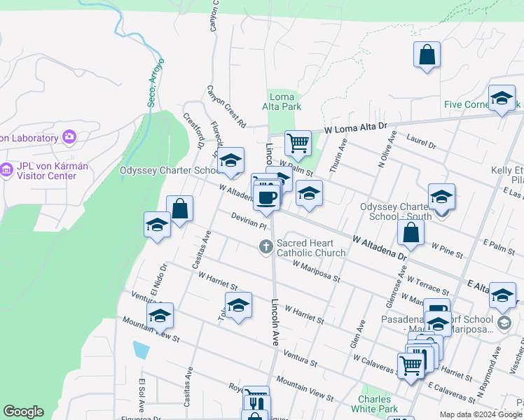Click the Loma Alta Park label
This screenshot has height=420, width=524.
coord(282,101)
